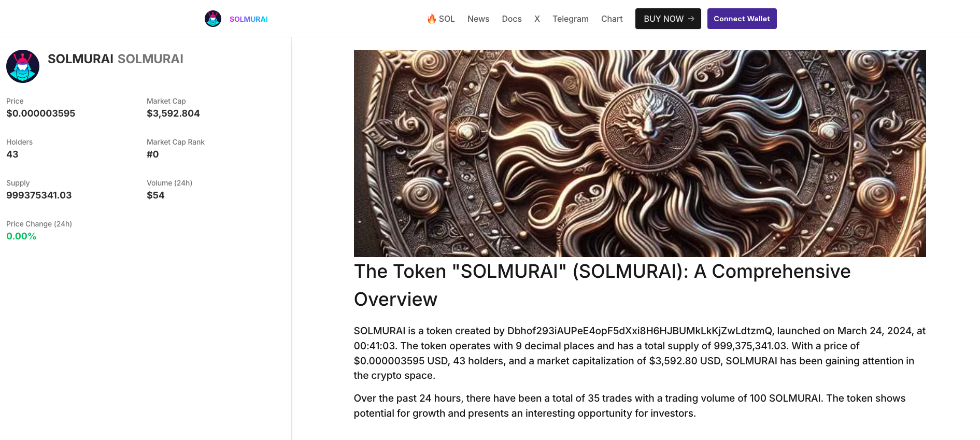
Task: Go to the News page
Action: [x=478, y=19]
